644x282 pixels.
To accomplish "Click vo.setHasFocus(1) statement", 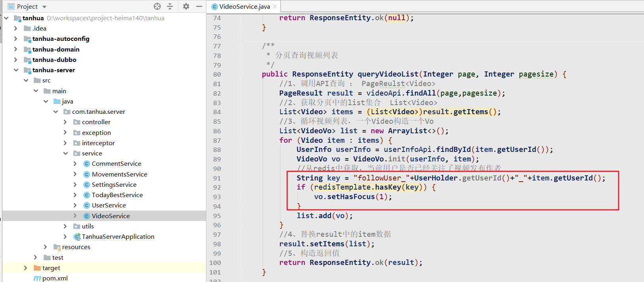I will tap(353, 197).
